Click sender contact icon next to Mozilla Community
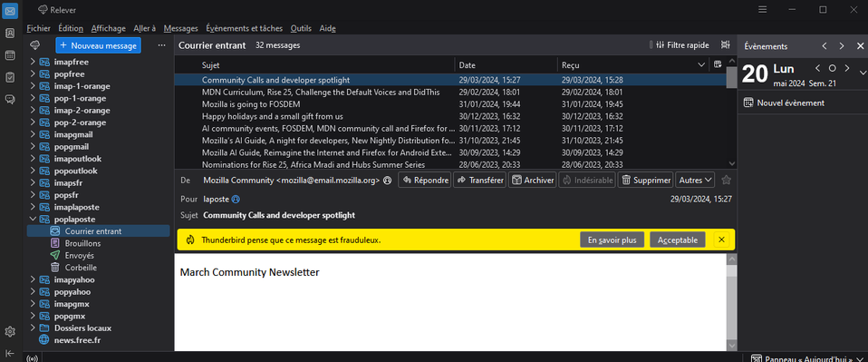This screenshot has height=362, width=868. 387,181
